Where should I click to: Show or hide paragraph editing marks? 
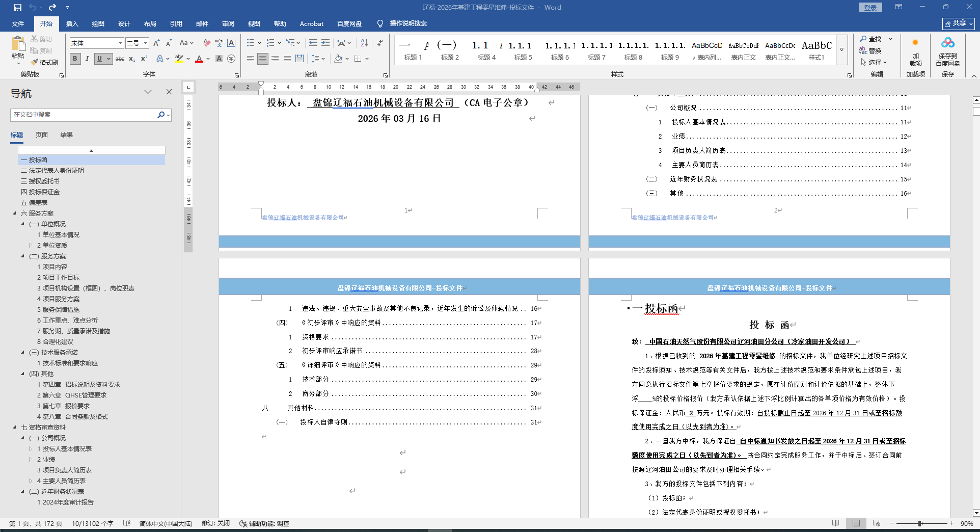coord(380,43)
